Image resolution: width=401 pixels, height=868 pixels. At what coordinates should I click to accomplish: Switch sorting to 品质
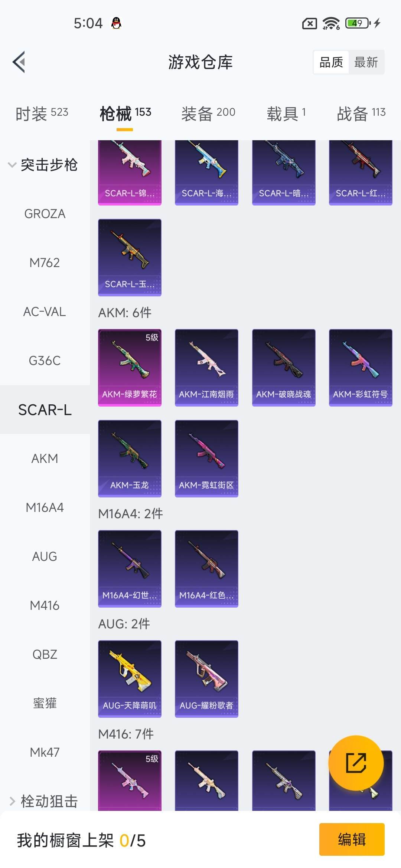pyautogui.click(x=331, y=62)
